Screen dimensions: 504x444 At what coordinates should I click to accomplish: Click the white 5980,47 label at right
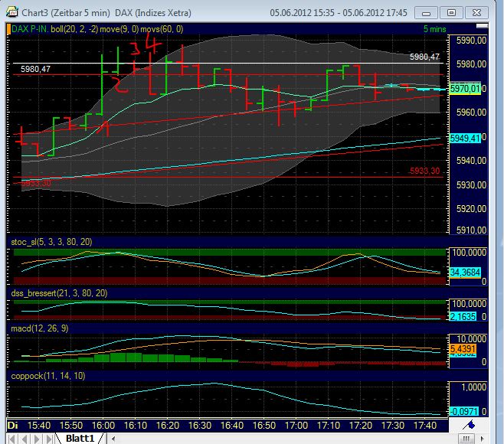pos(424,57)
